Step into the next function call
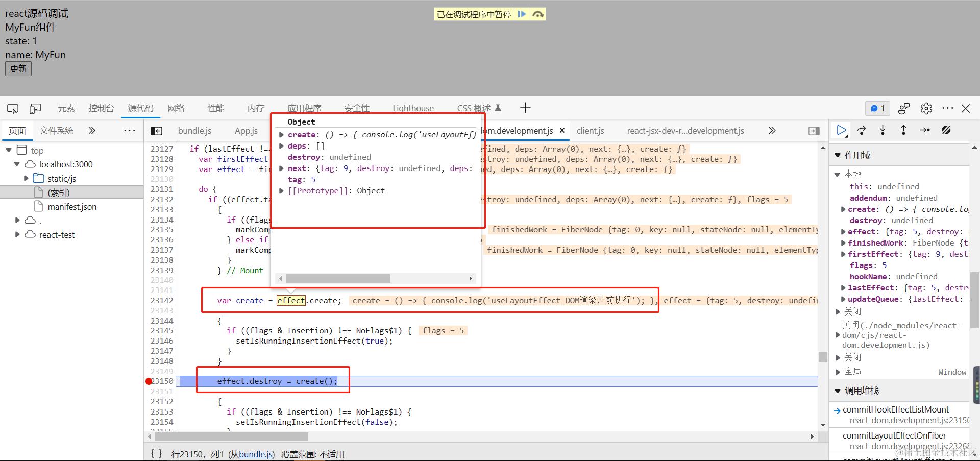 click(x=883, y=131)
